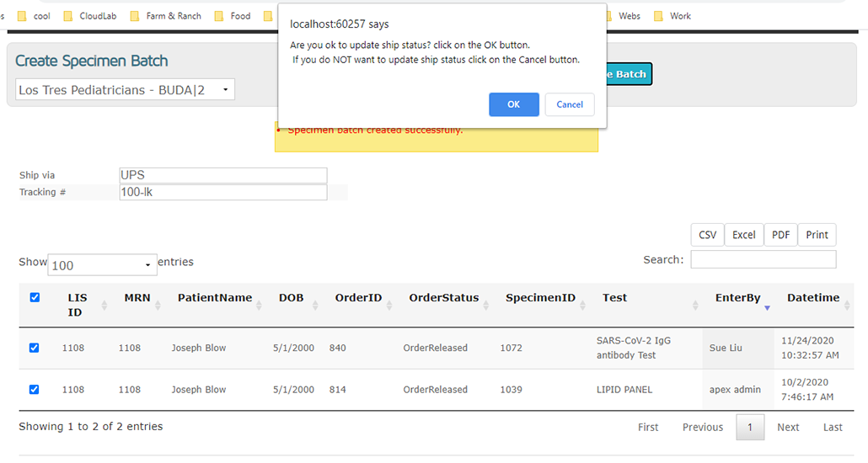Open the Webs bookmarks folder

(624, 16)
